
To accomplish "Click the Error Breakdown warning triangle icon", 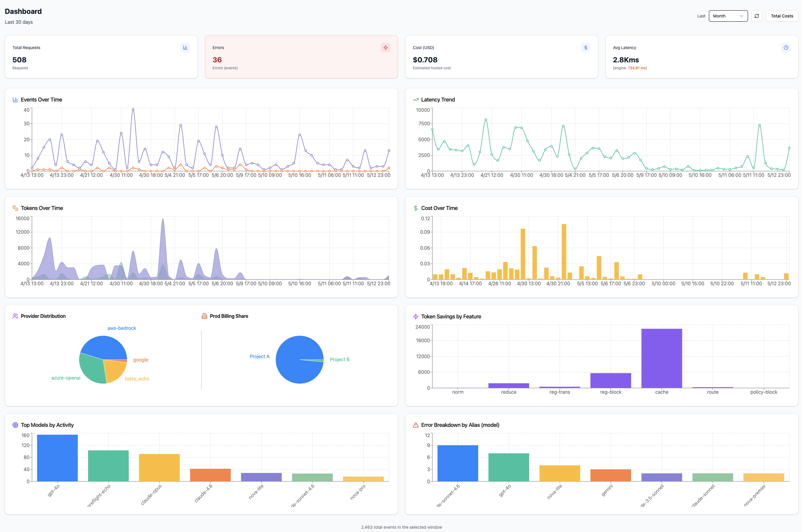I will [415, 425].
